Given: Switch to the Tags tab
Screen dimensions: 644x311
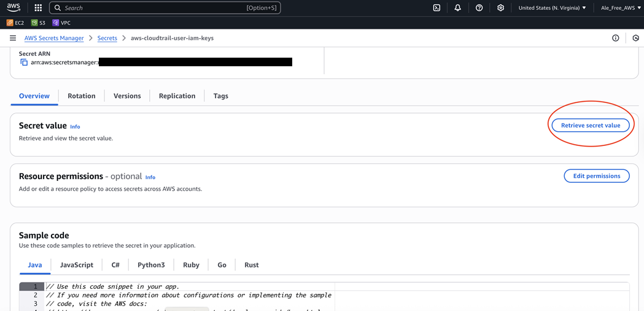Looking at the screenshot, I should coord(220,96).
